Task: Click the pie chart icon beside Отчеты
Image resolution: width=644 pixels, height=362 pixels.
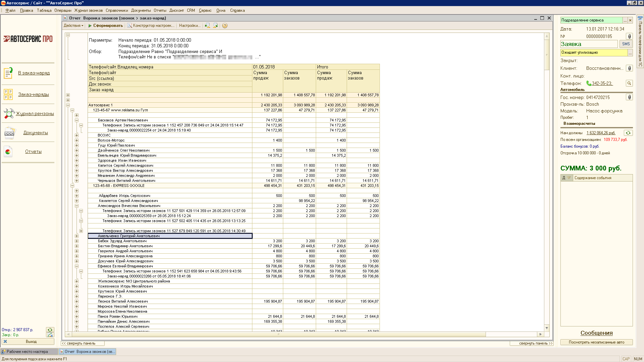Action: pyautogui.click(x=8, y=152)
